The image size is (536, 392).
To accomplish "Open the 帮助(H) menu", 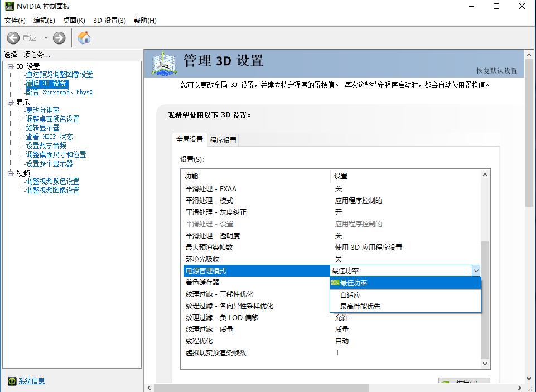I will pos(144,20).
